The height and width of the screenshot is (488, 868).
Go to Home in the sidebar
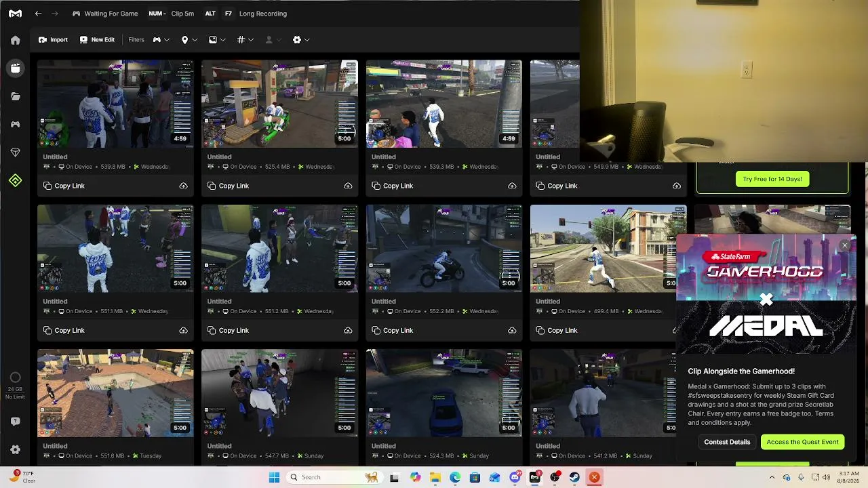click(15, 40)
